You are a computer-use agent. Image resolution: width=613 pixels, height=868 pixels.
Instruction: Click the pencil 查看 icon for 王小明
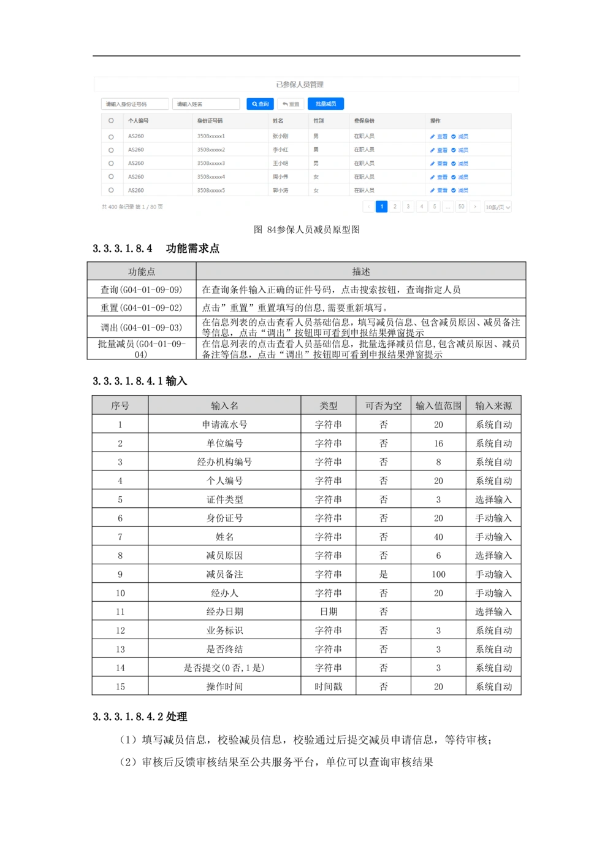coord(432,164)
